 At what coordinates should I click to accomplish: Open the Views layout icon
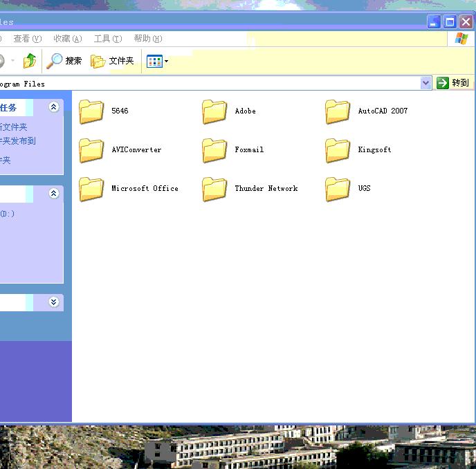pos(154,62)
